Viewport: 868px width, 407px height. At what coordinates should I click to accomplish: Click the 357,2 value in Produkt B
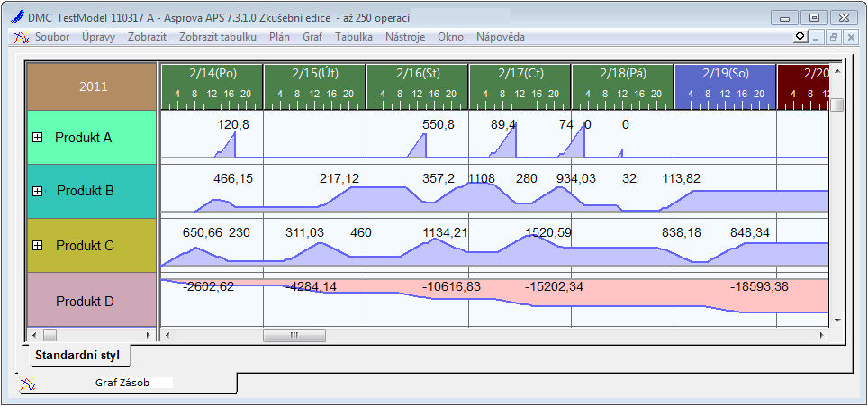[x=439, y=179]
